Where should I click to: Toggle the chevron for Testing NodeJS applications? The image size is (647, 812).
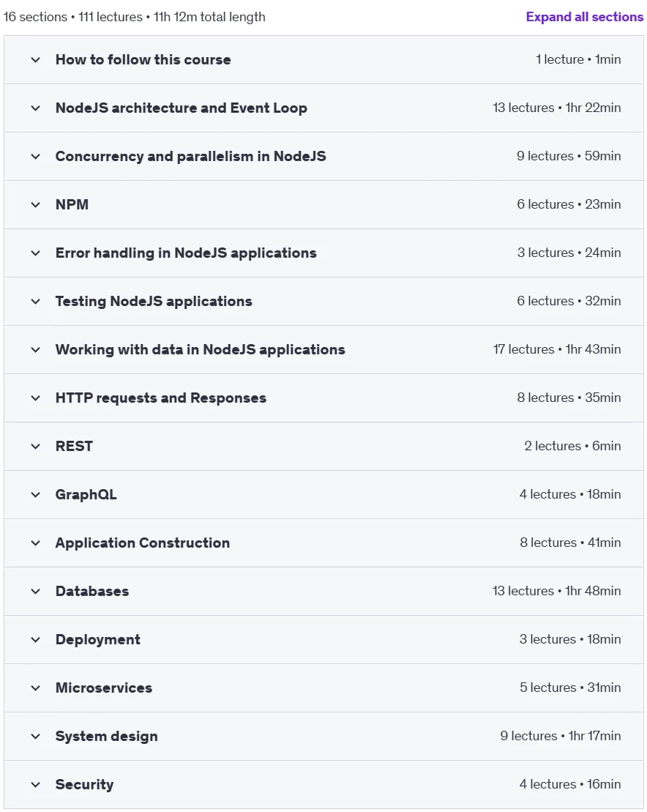point(35,302)
